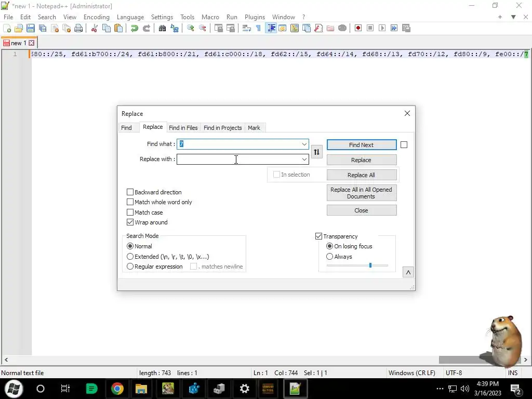Toggle Word Wrap toolbar icon
The image size is (532, 399).
click(247, 28)
